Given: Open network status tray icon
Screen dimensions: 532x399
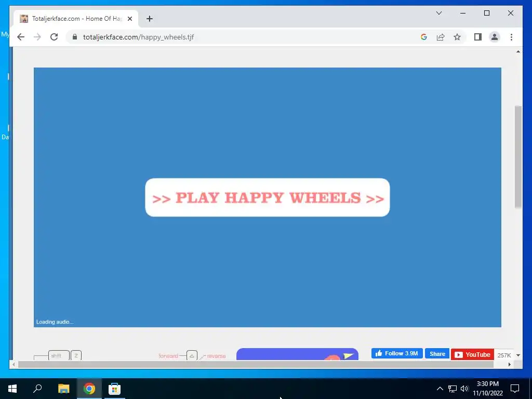Looking at the screenshot, I should (x=452, y=389).
